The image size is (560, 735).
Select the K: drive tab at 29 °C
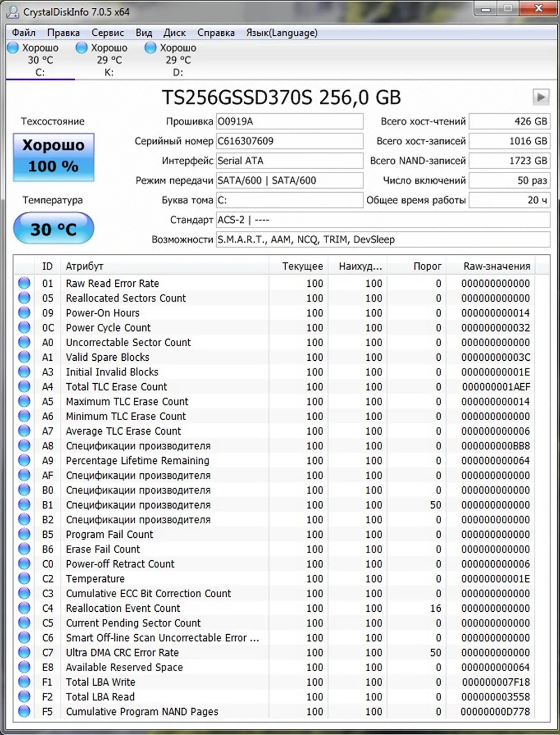pyautogui.click(x=109, y=59)
